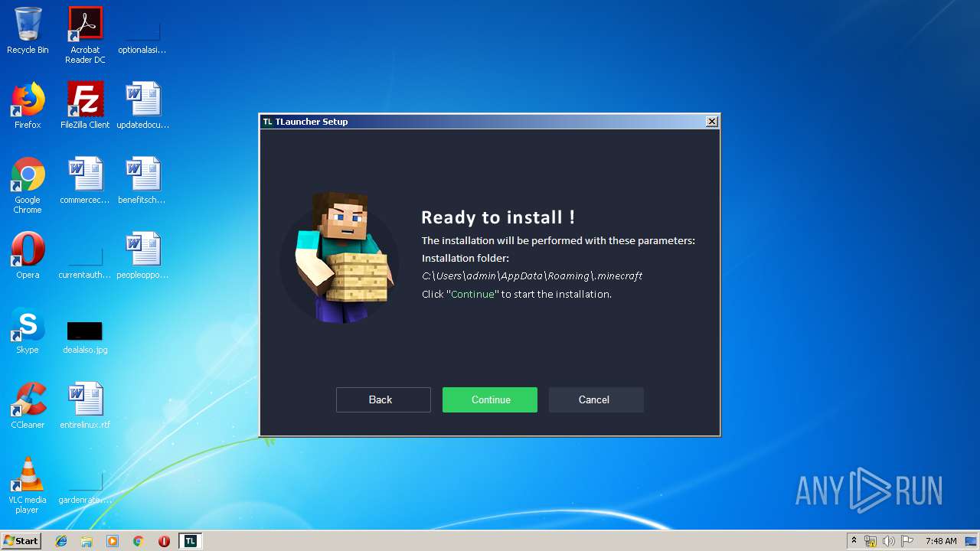Click the installation folder path text
The height and width of the screenshot is (551, 980).
532,275
